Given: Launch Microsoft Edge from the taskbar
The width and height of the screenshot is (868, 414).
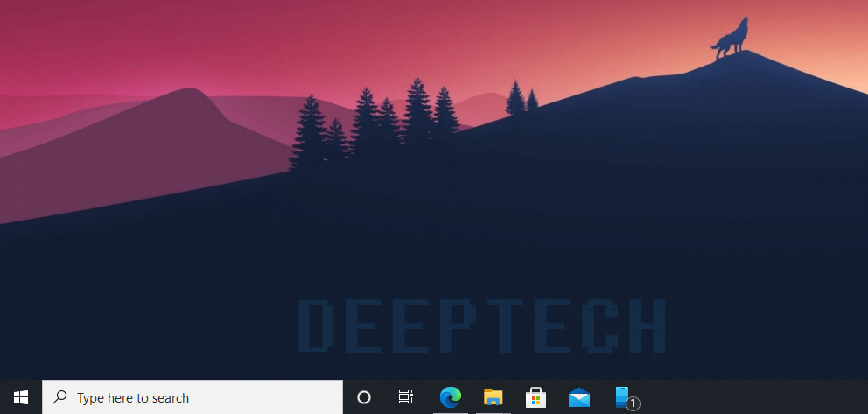Looking at the screenshot, I should pos(450,397).
